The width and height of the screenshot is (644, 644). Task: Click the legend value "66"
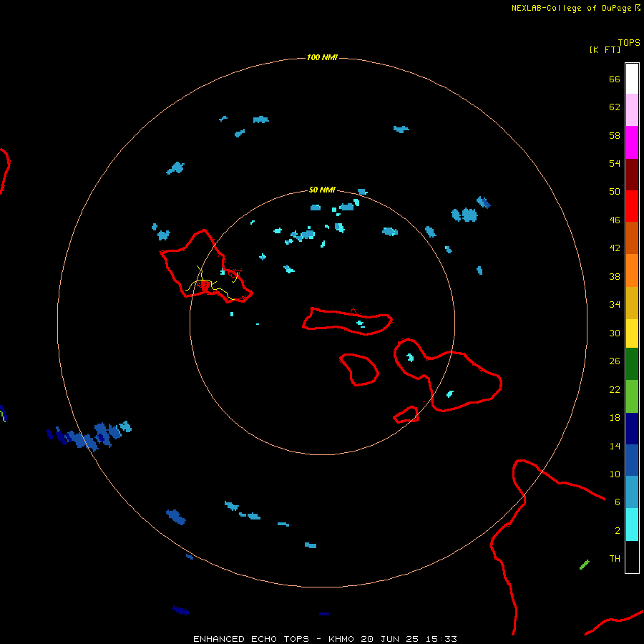click(615, 79)
